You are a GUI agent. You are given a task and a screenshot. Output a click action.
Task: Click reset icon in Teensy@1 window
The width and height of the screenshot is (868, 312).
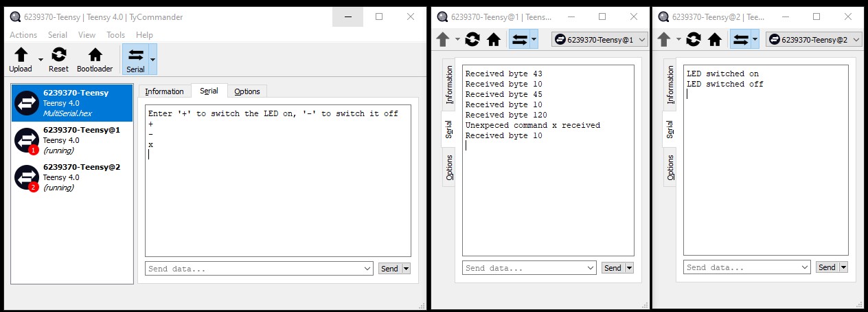point(472,39)
